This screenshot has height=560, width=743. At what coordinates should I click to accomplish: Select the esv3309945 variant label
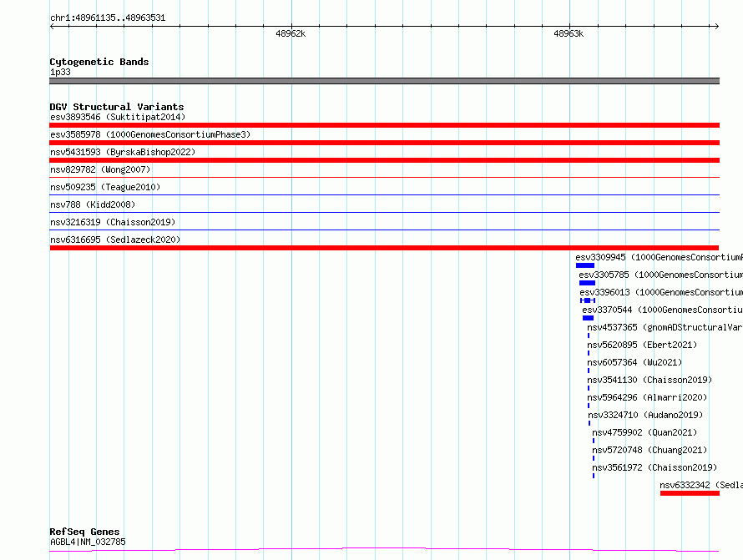(x=660, y=257)
